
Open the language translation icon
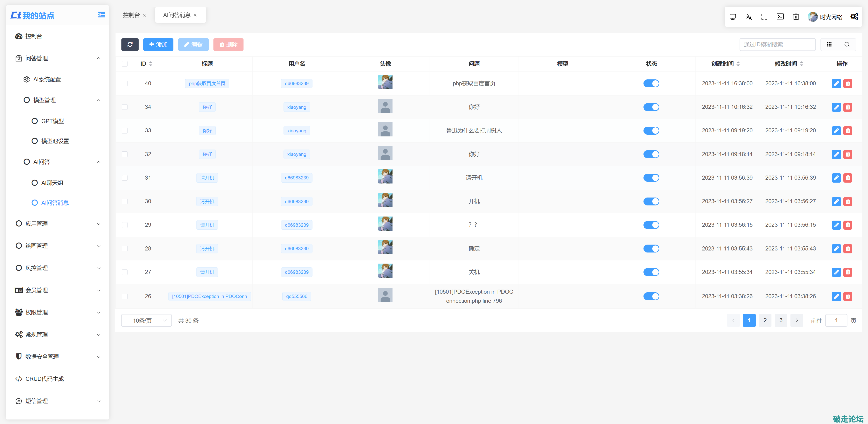pos(748,17)
